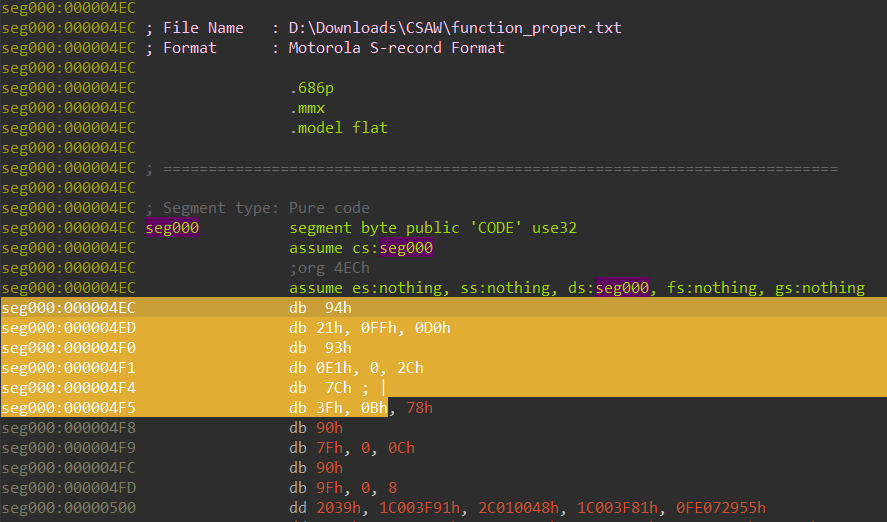Viewport: 887px width, 522px height.
Task: Click the 'Motorola S-record Format' text
Action: coord(397,48)
